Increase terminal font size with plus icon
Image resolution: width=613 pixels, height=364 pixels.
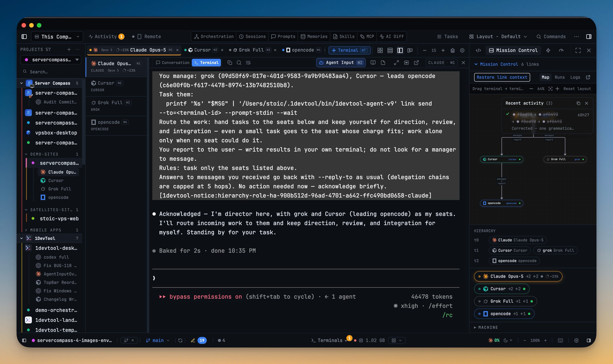pos(443,50)
